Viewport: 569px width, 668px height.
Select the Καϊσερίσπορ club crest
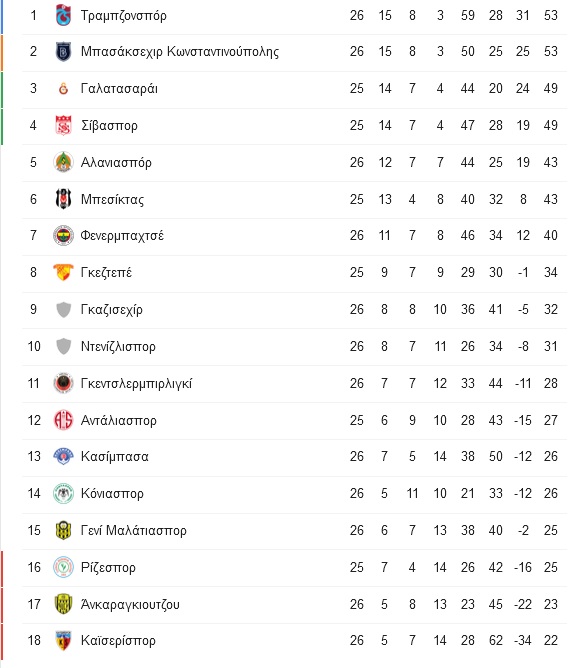(63, 641)
